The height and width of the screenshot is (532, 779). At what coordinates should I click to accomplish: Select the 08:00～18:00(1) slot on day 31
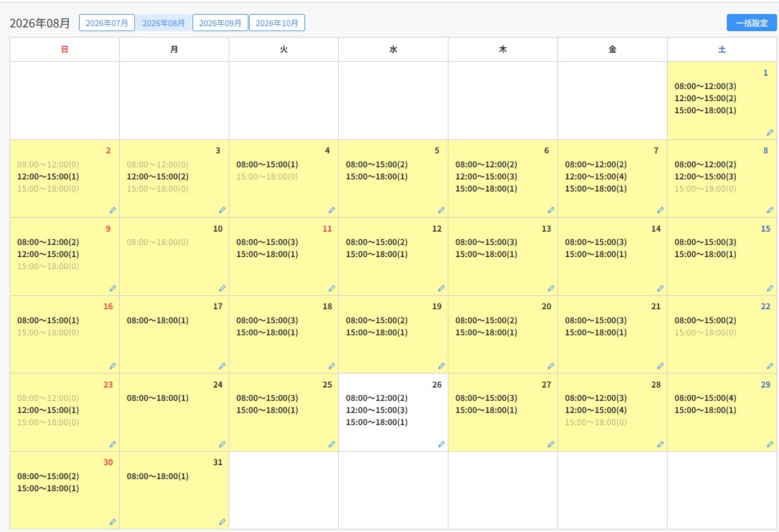coord(157,476)
